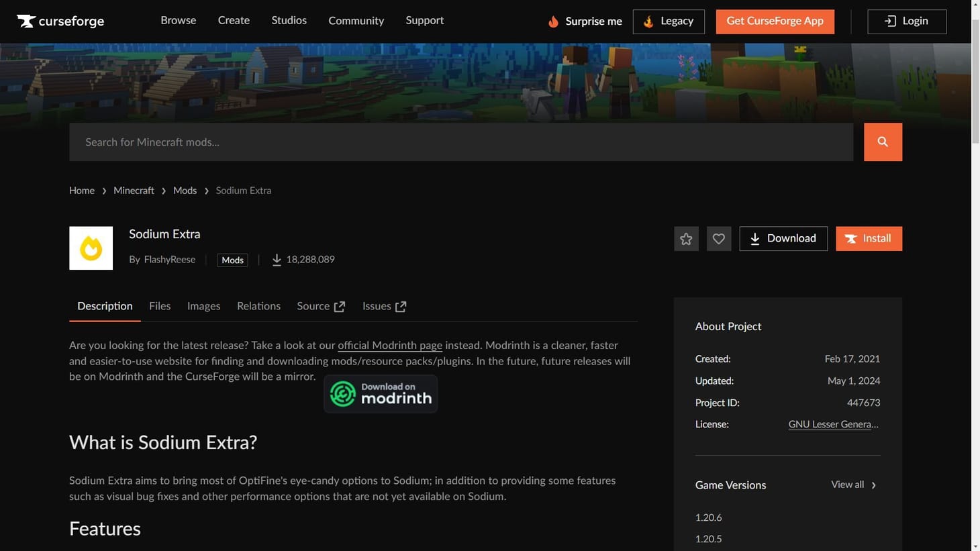Open the Community menu item
Viewport: 980px width, 551px height.
click(356, 20)
